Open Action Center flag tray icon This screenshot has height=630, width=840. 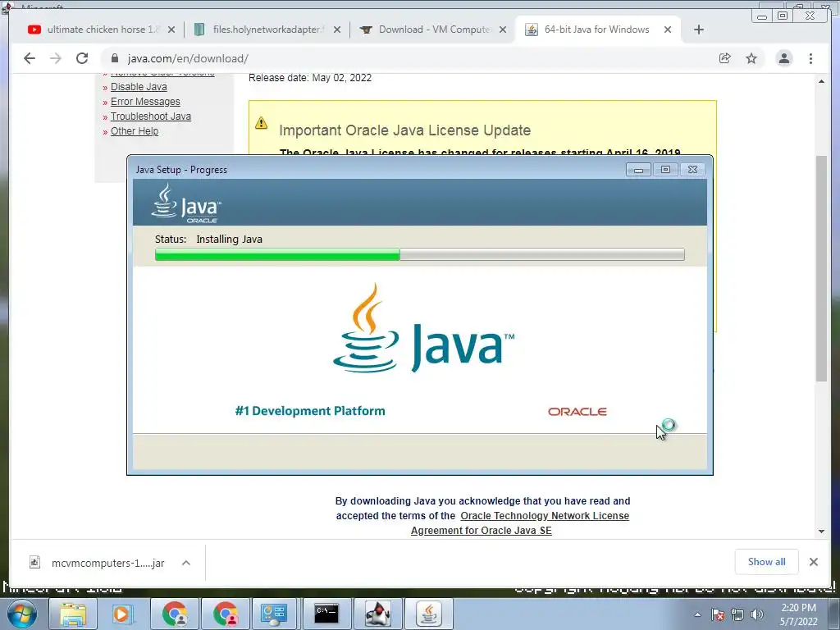pyautogui.click(x=717, y=614)
